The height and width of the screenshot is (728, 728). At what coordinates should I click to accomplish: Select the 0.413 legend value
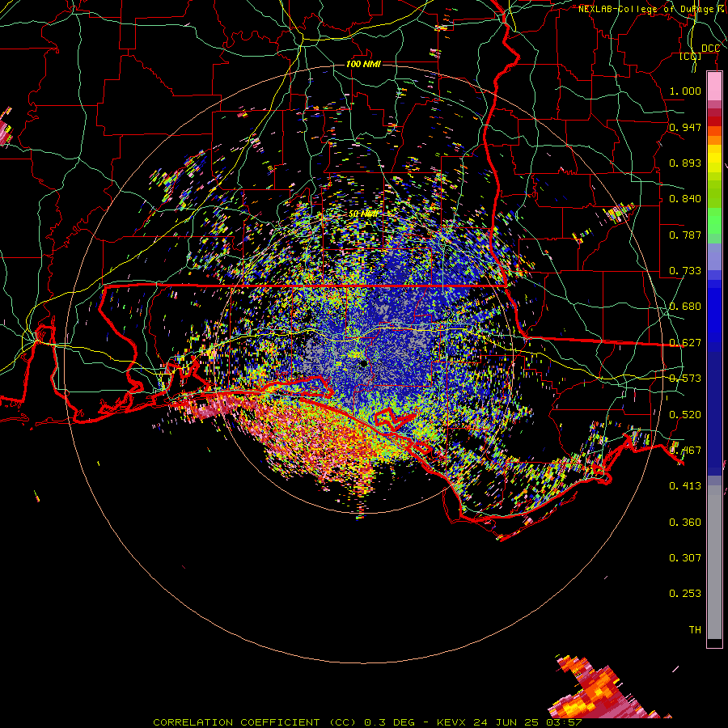point(685,486)
